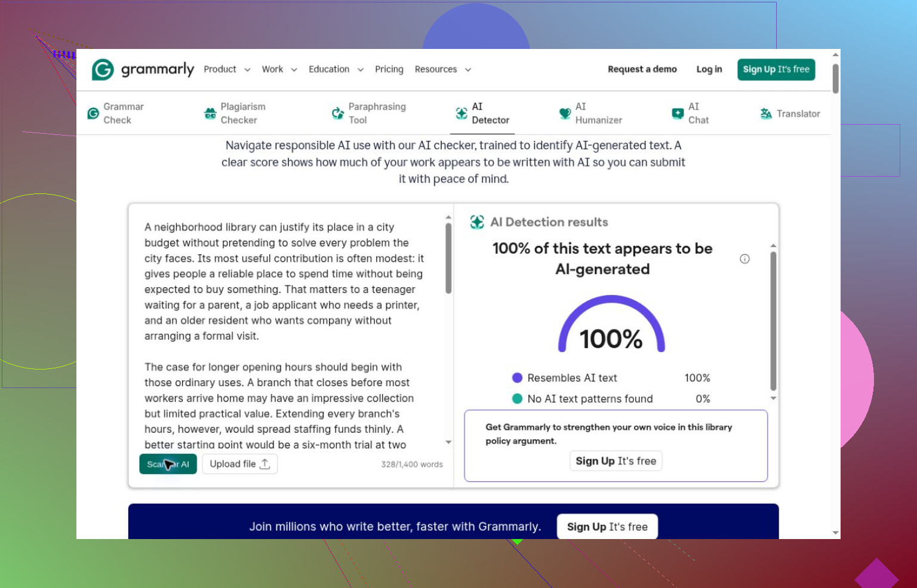Screen dimensions: 917x588
Task: Click the results panel scrollbar thumb
Action: [773, 321]
